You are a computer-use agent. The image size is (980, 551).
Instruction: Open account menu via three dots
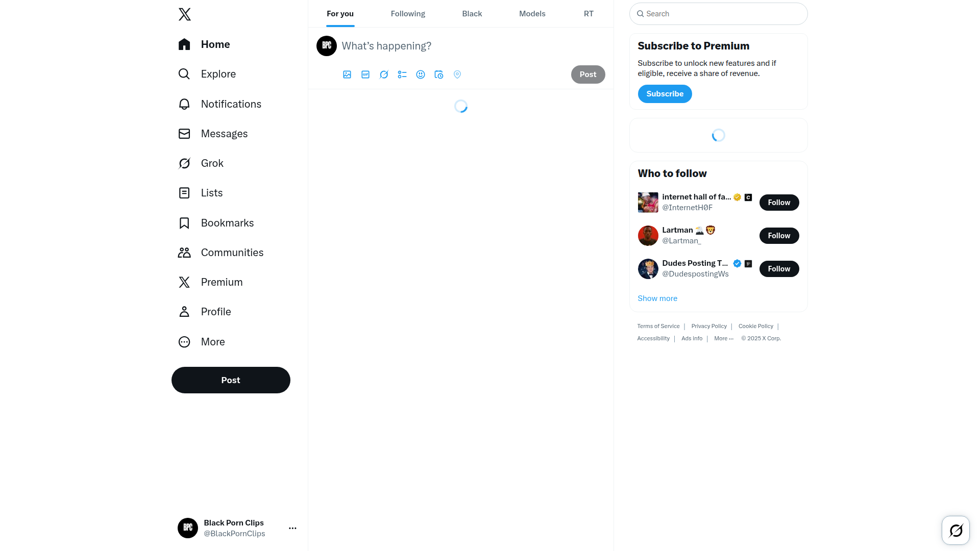click(292, 528)
